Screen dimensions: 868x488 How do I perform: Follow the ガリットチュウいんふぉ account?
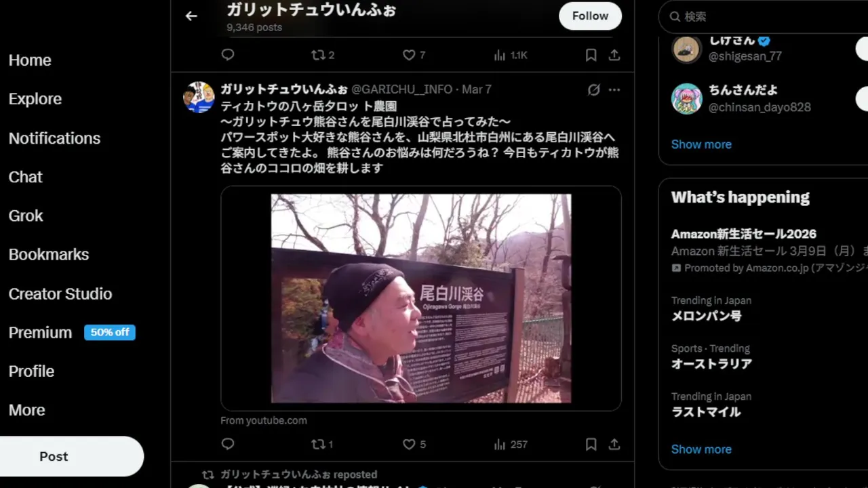[x=590, y=16]
